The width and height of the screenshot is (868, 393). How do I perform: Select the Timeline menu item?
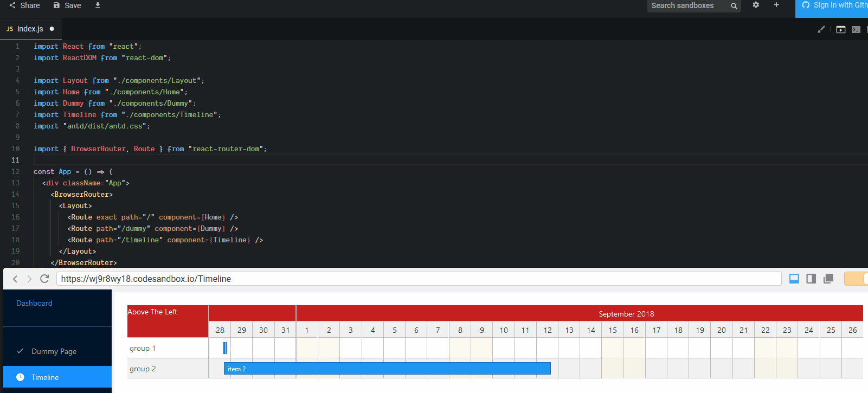[x=57, y=377]
